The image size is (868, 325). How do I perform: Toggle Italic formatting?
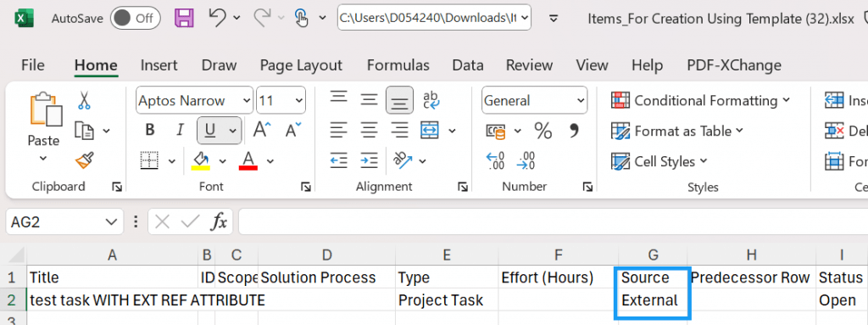point(180,131)
